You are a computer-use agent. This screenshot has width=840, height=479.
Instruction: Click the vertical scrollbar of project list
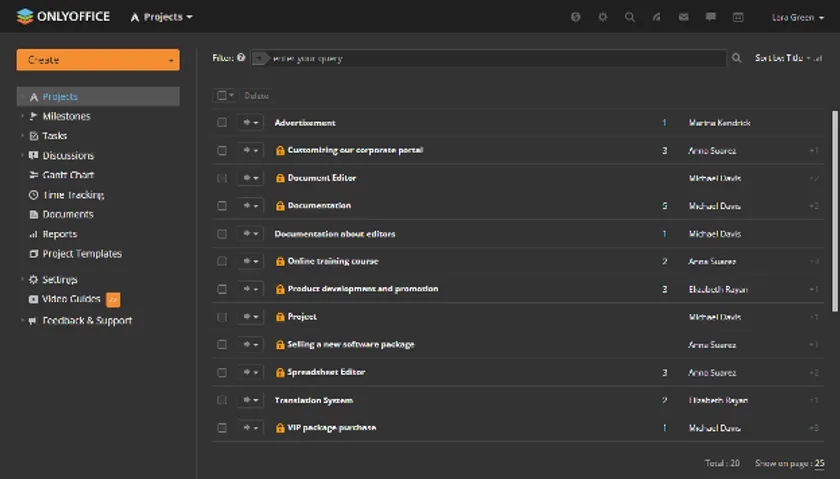point(835,200)
